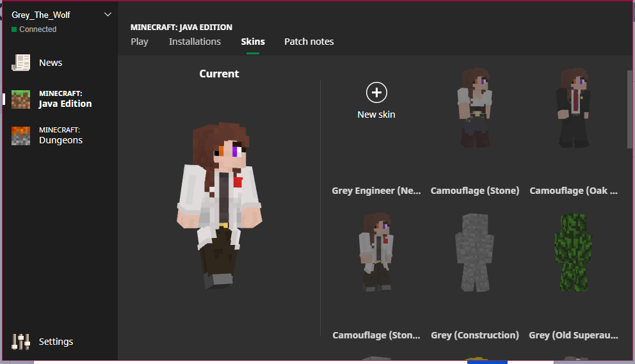The height and width of the screenshot is (364, 635).
Task: Select the Grey (Old Superau... leaf skin thumbnail
Action: pyautogui.click(x=574, y=252)
